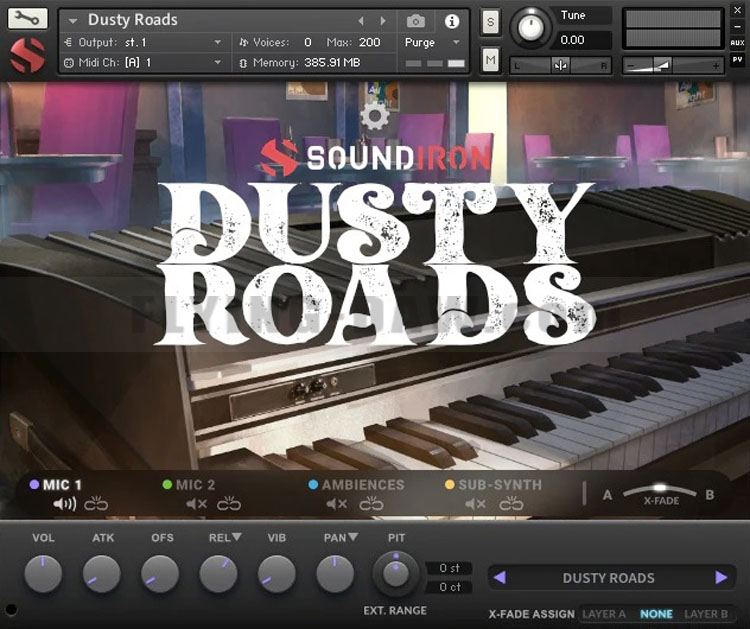This screenshot has width=750, height=629.
Task: Unmute the AMBIENCES layer speaker icon
Action: pyautogui.click(x=337, y=504)
